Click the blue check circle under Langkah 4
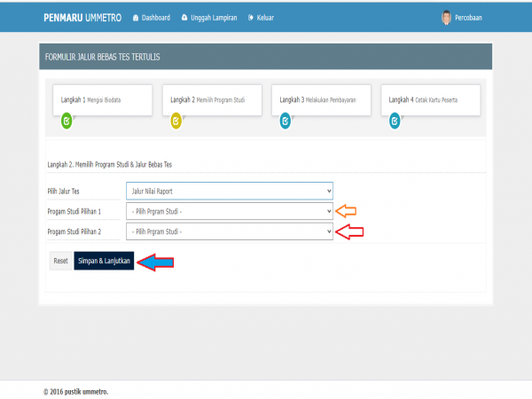 394,121
